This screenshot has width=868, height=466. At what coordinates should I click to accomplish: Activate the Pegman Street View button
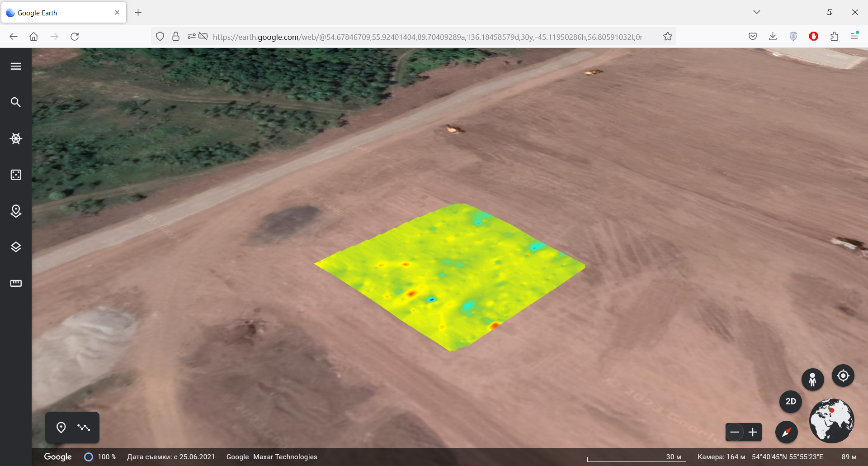[812, 380]
